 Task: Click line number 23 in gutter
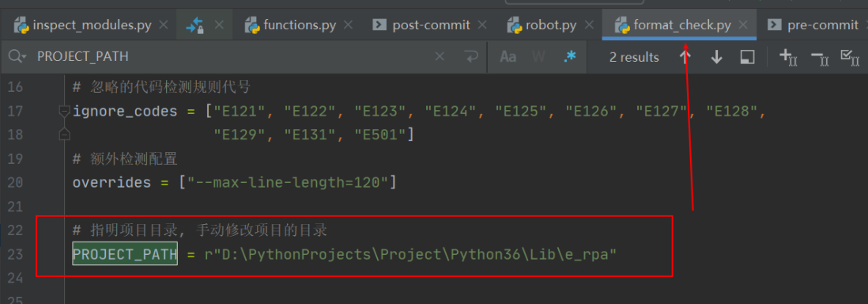click(16, 255)
